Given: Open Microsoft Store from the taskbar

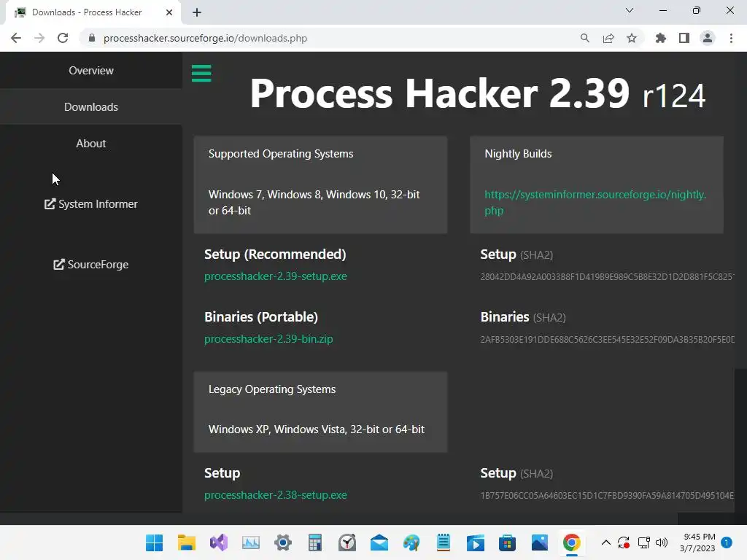Looking at the screenshot, I should pyautogui.click(x=508, y=542).
